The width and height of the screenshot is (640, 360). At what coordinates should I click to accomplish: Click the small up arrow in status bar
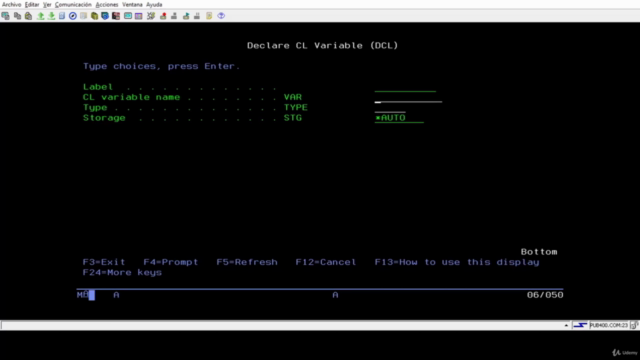(x=566, y=325)
